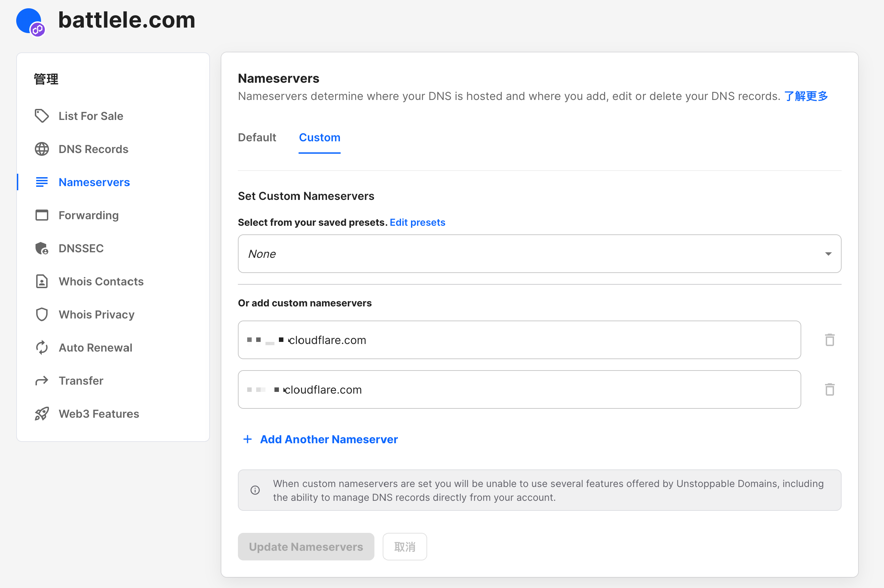Image resolution: width=884 pixels, height=588 pixels.
Task: Select the Custom nameservers tab
Action: click(x=319, y=138)
